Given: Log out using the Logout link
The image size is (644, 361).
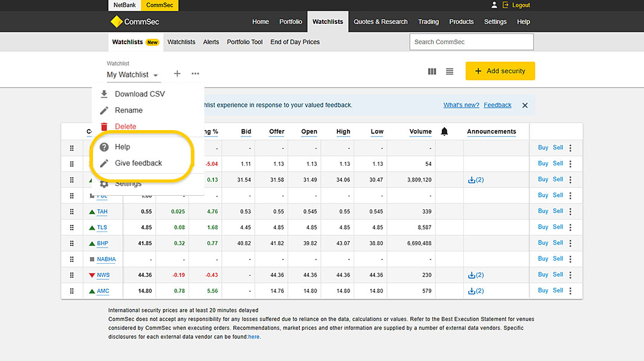Looking at the screenshot, I should tap(521, 5).
